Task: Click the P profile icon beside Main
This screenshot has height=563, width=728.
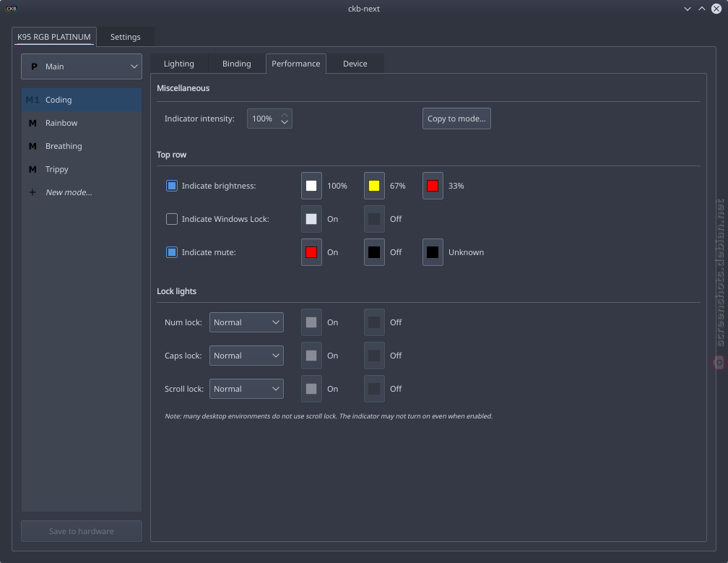Action: (34, 66)
